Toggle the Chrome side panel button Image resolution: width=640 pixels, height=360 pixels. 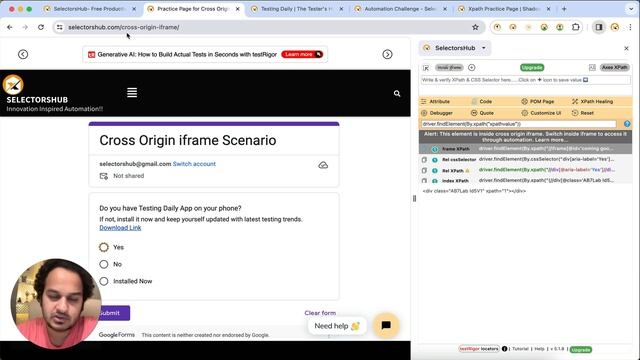599,27
